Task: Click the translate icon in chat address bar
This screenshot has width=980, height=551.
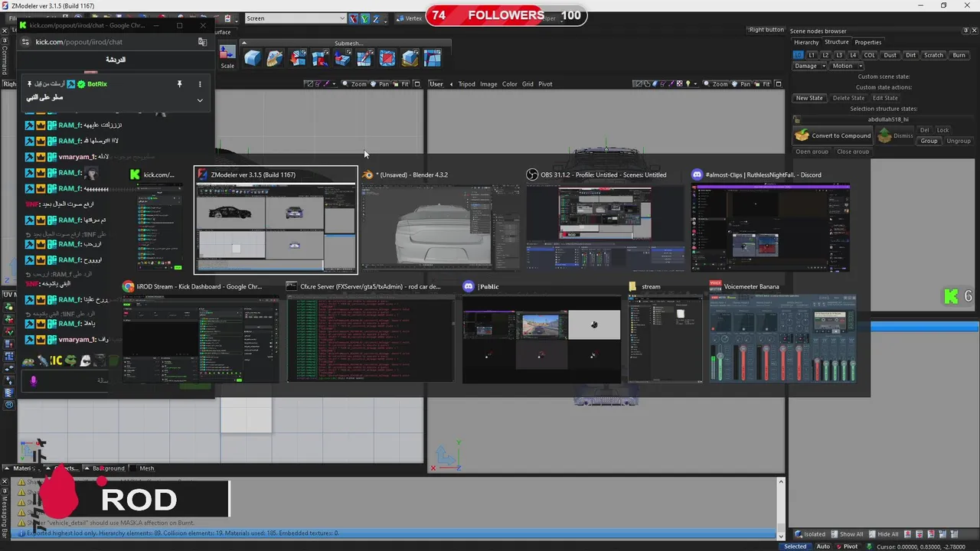Action: click(202, 42)
